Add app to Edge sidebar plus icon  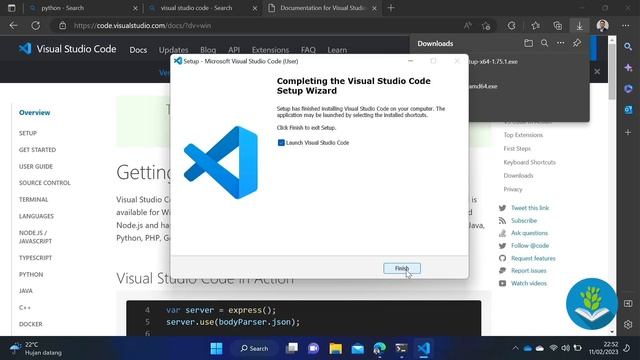[628, 132]
